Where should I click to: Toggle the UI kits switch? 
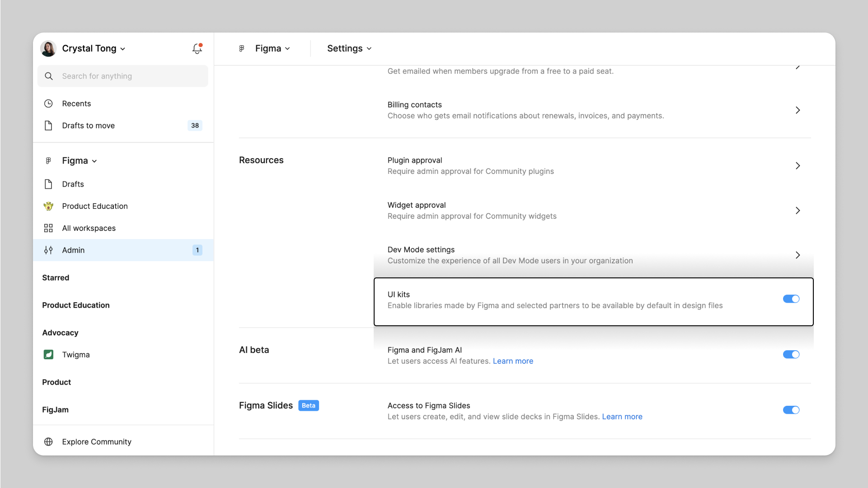[x=791, y=299]
